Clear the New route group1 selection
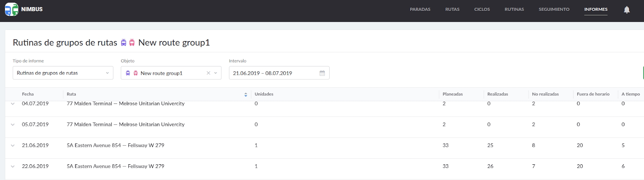The image size is (644, 180). pos(208,73)
